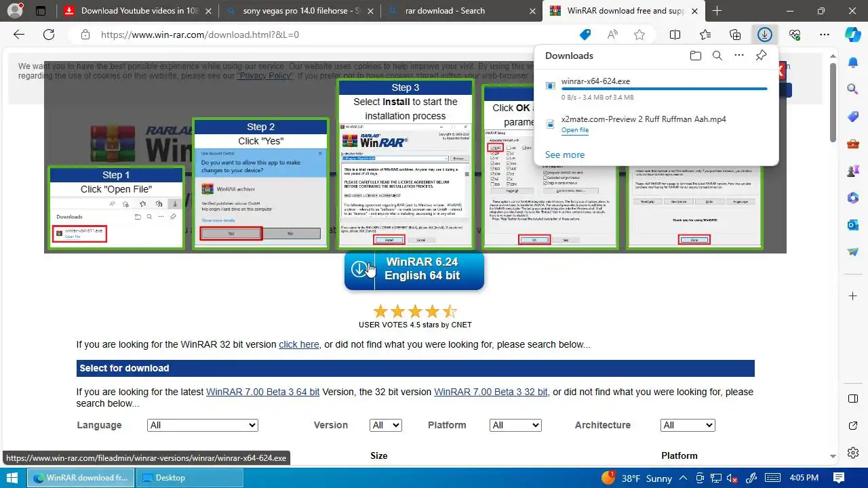Click the winrar download progress bar

(665, 89)
